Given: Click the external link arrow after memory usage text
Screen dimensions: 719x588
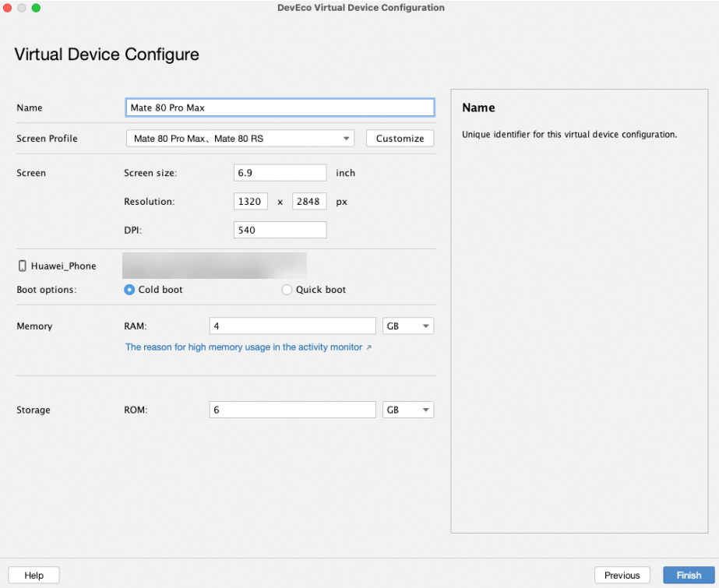Looking at the screenshot, I should 368,347.
